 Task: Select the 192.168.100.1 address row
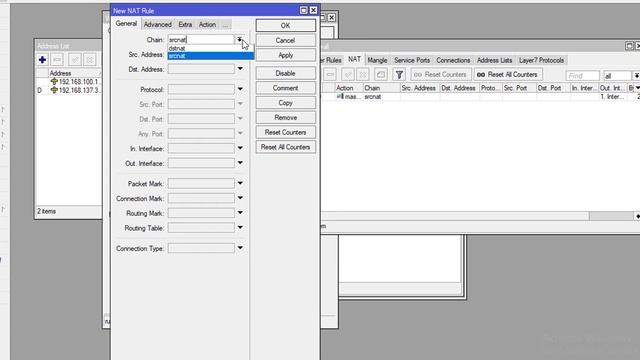tap(69, 82)
